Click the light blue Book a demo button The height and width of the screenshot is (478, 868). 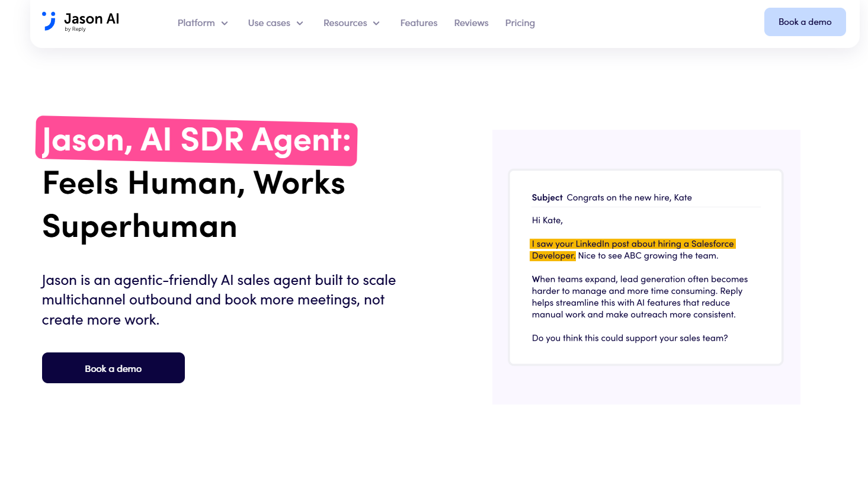pos(805,22)
